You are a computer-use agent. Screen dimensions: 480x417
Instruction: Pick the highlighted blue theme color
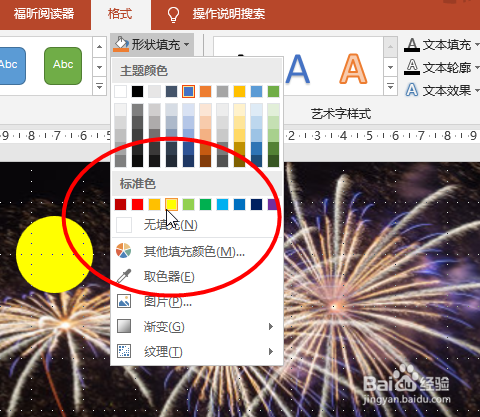click(188, 91)
